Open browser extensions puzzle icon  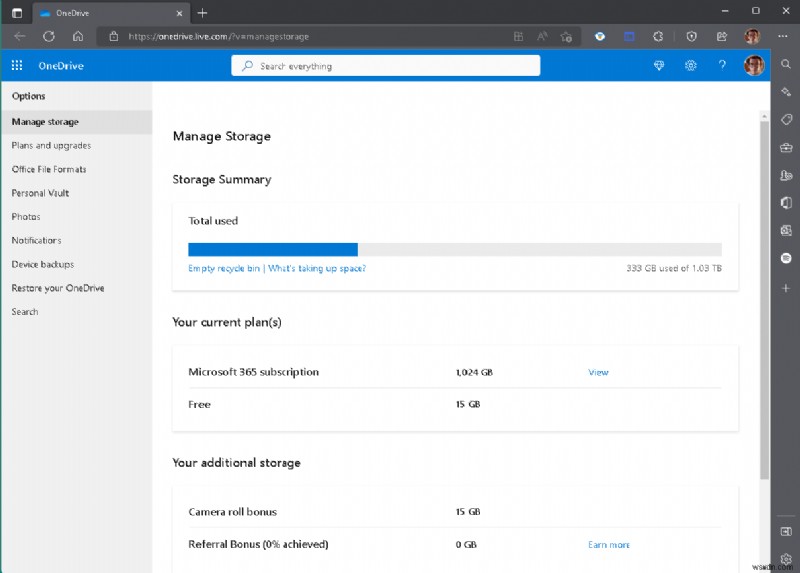(658, 36)
